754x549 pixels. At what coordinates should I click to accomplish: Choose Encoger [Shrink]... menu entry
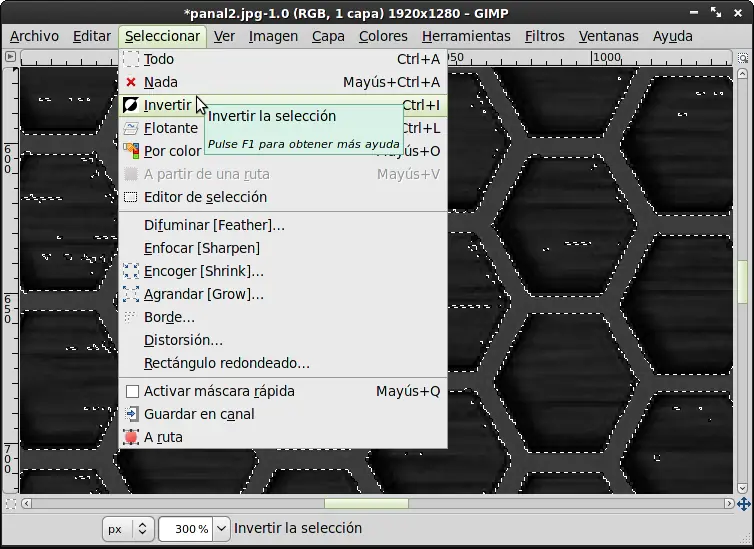click(x=283, y=271)
